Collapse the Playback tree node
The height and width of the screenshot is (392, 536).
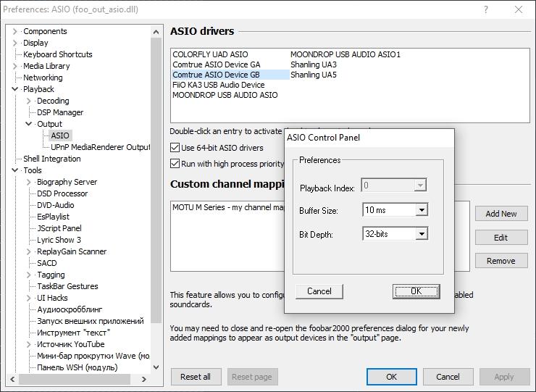[15, 89]
